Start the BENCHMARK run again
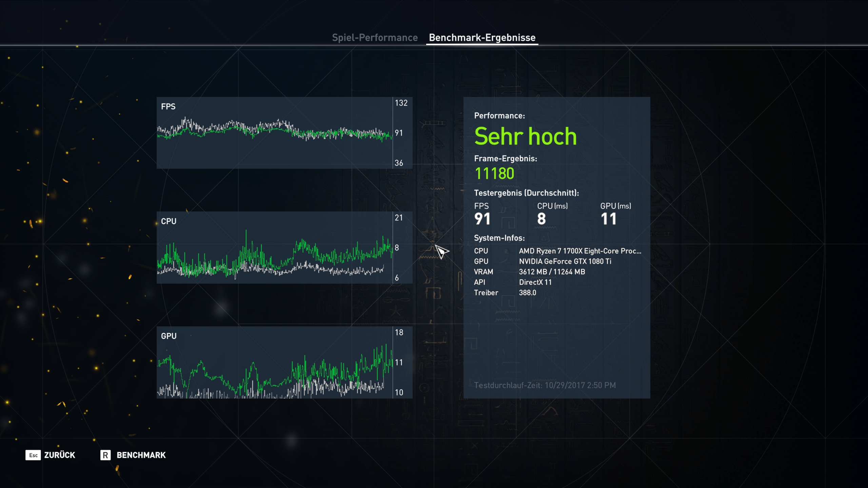868x488 pixels. pyautogui.click(x=141, y=455)
